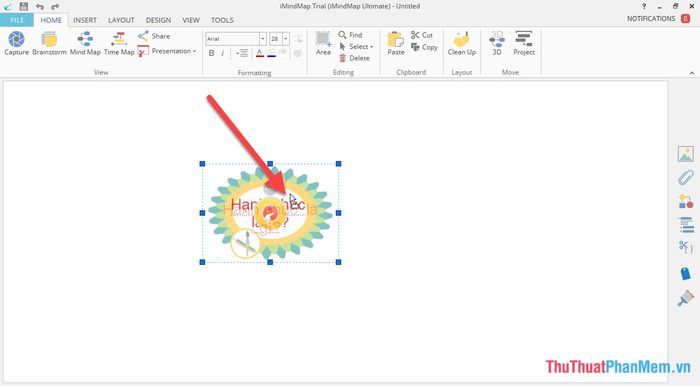Open the 3D view
This screenshot has height=386, width=700.
point(497,44)
